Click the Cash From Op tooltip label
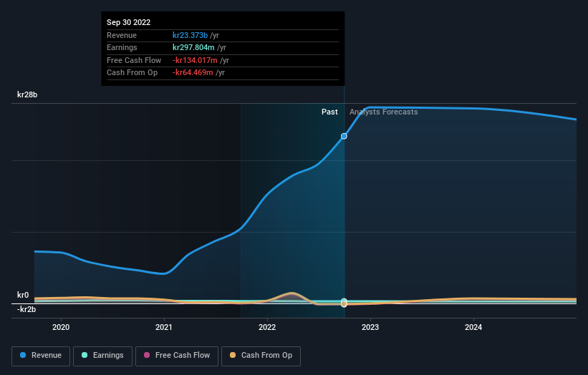 pyautogui.click(x=132, y=73)
